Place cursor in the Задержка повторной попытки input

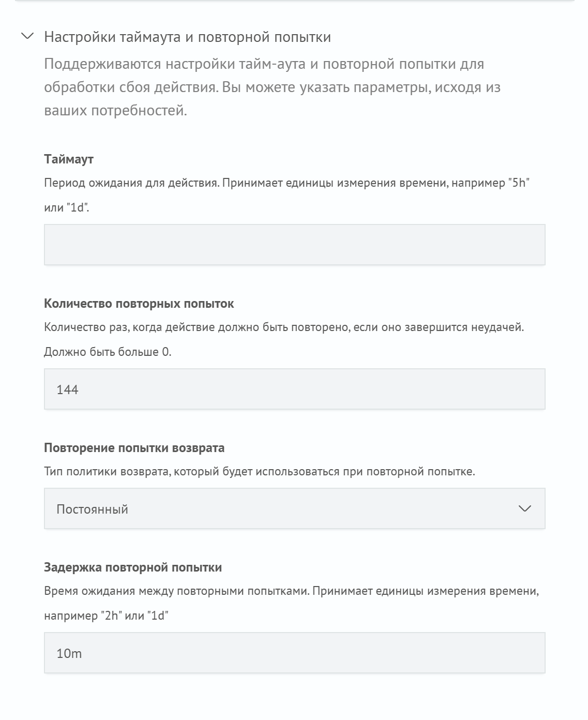[x=295, y=654]
